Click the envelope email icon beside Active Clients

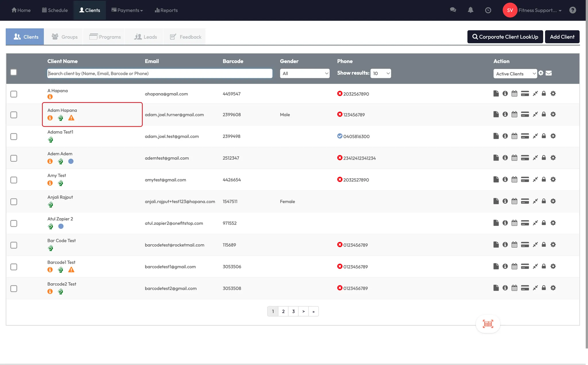tap(549, 73)
